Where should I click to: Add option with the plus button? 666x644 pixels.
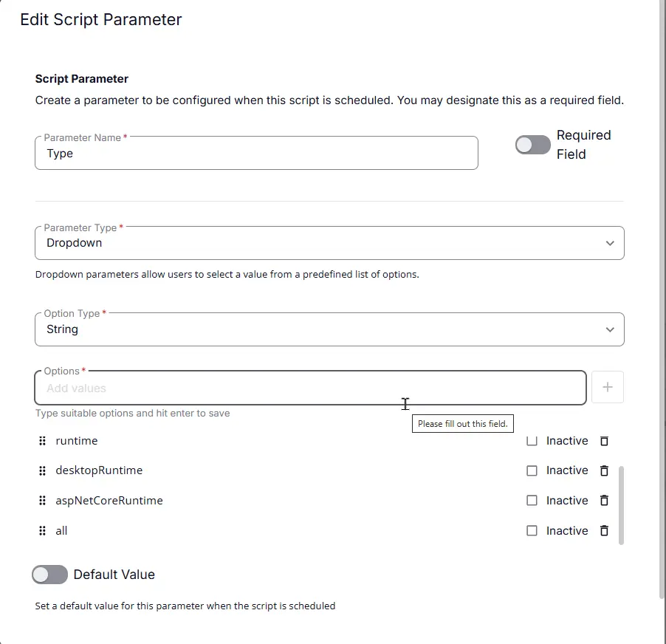[x=608, y=387]
